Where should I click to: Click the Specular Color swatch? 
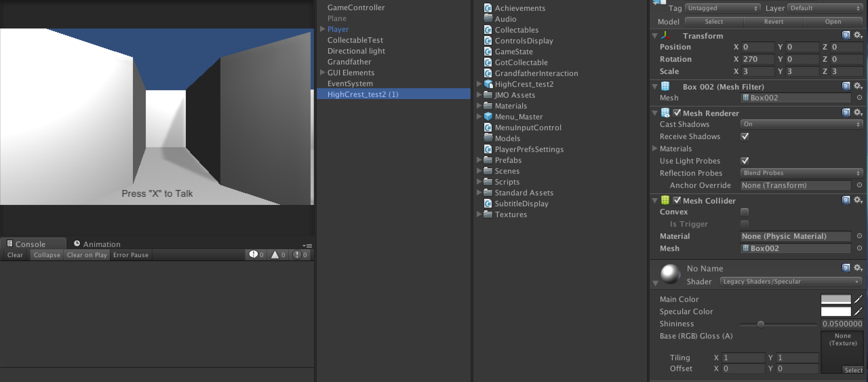click(x=835, y=311)
